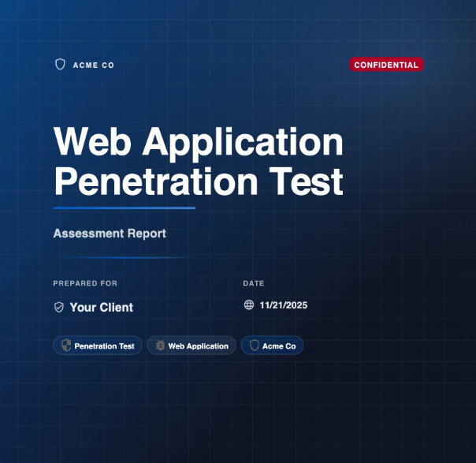Image resolution: width=476 pixels, height=463 pixels.
Task: Click the Assessment Report subtitle
Action: click(x=110, y=233)
